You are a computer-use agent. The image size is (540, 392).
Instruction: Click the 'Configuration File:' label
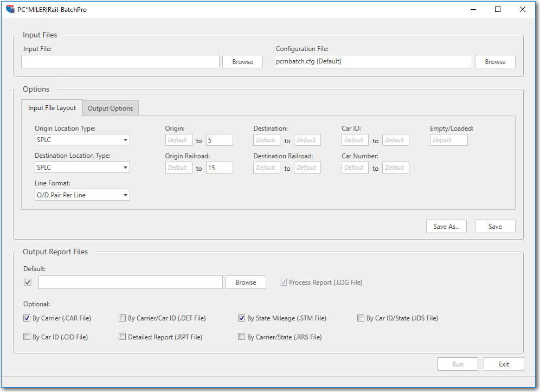point(302,49)
